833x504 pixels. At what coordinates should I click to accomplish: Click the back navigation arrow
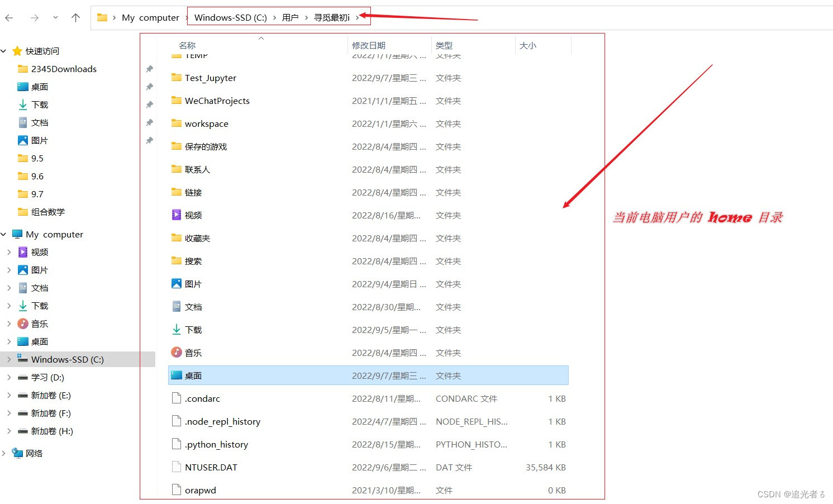coord(9,17)
